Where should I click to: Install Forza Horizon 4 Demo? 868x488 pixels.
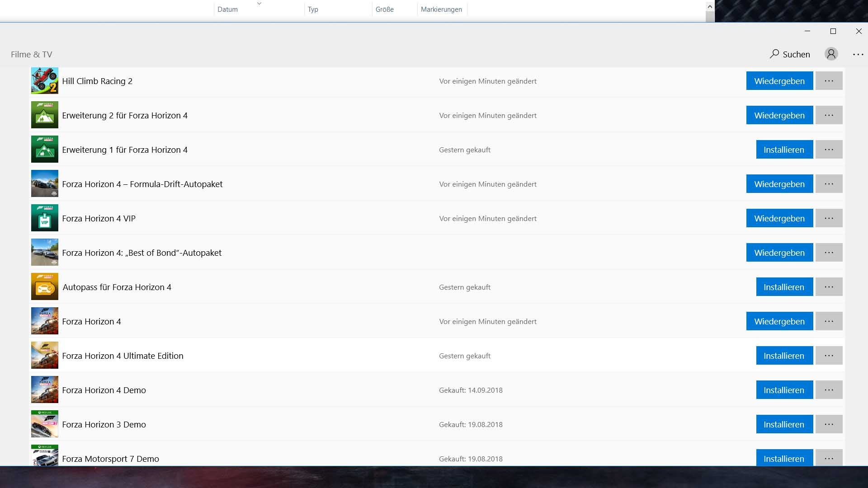click(784, 390)
